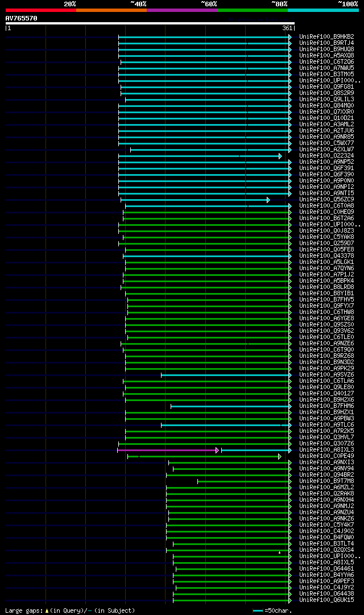Click the UniRef100_A2TJU6 label
Viewport: 364px width, 615px height.
click(326, 131)
